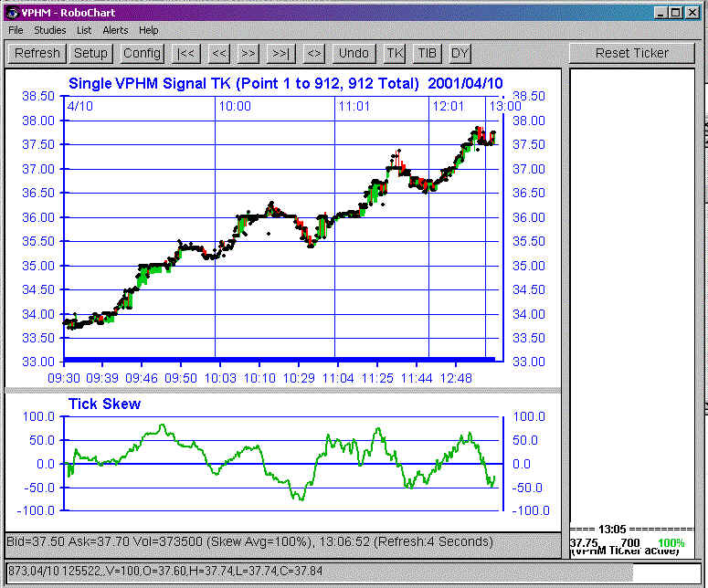
Task: Click the ticker volume 700
Action: pyautogui.click(x=629, y=543)
